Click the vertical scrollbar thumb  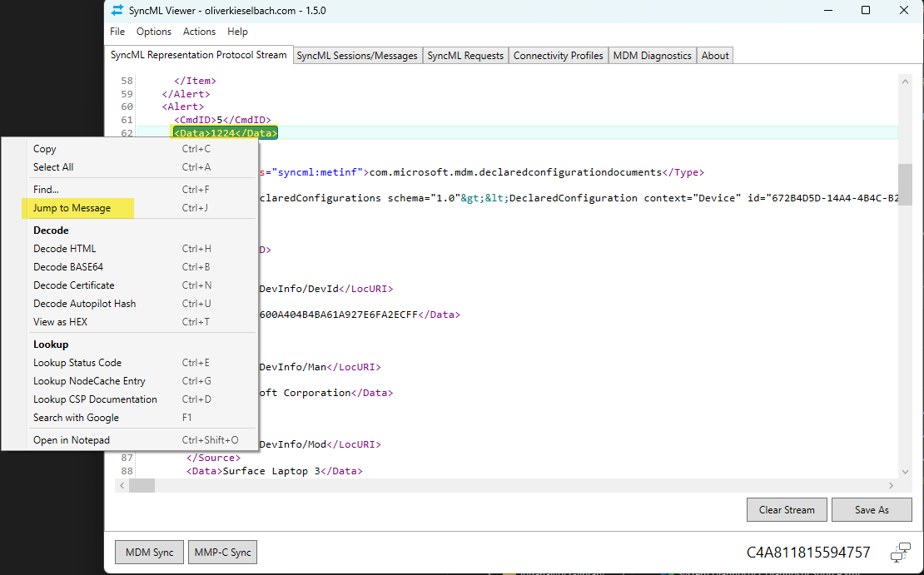[x=905, y=185]
